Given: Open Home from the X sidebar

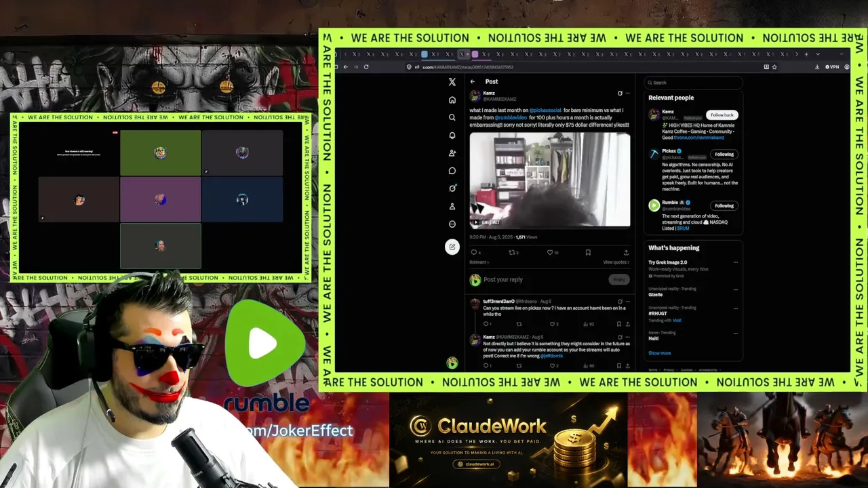Looking at the screenshot, I should [452, 100].
